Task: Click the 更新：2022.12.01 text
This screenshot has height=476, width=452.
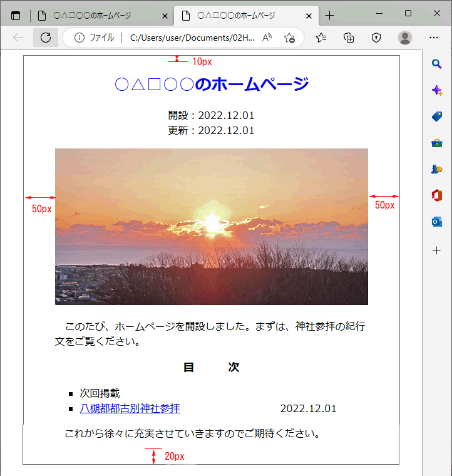Action: tap(211, 130)
